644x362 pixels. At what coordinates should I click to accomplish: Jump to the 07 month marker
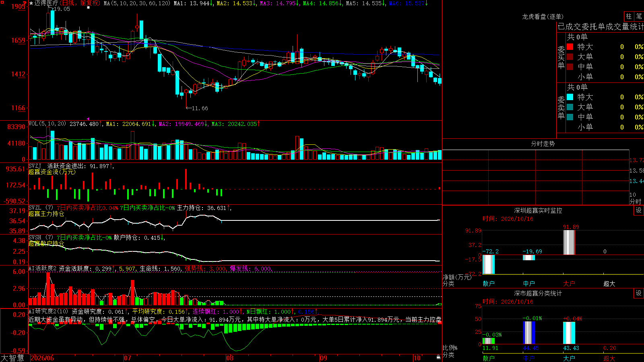(128, 358)
